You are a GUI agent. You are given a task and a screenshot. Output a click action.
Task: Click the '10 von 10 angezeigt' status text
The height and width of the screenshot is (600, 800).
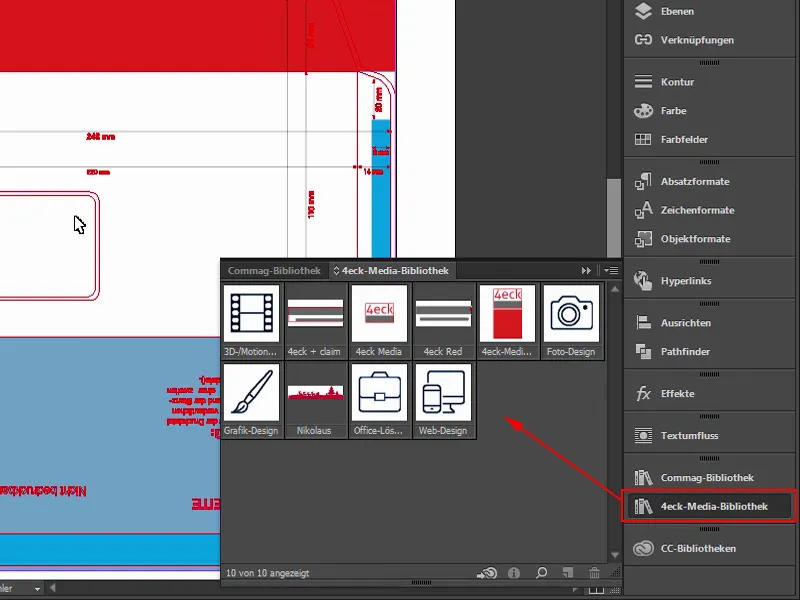click(x=267, y=573)
